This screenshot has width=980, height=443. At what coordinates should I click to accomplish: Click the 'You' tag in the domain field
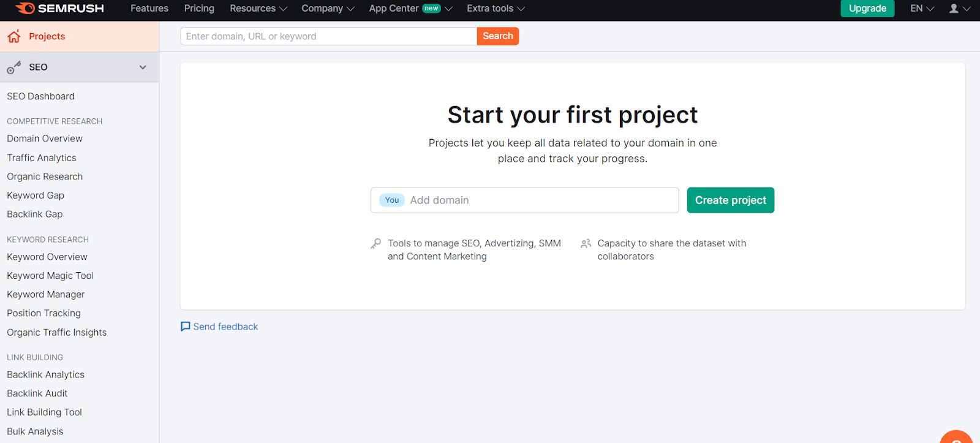point(392,200)
